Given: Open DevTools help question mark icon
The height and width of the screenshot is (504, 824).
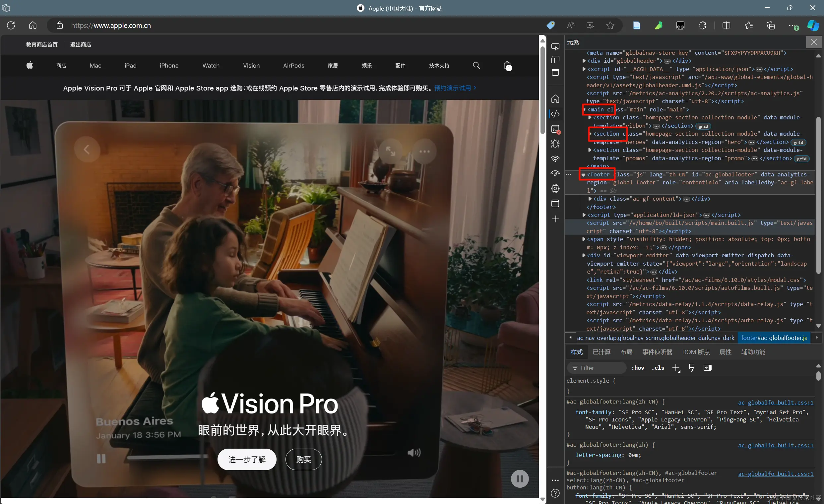Looking at the screenshot, I should point(555,494).
